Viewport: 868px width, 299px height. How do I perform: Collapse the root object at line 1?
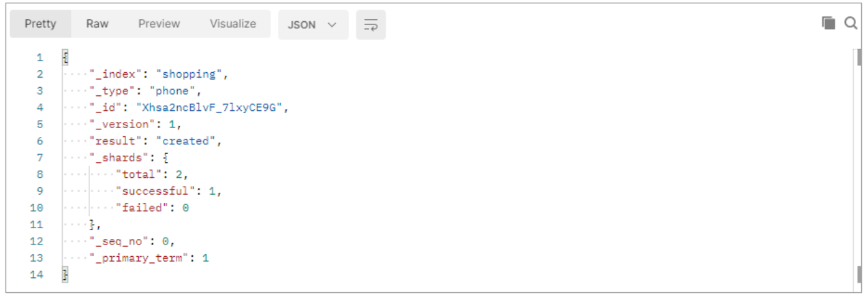(x=65, y=57)
